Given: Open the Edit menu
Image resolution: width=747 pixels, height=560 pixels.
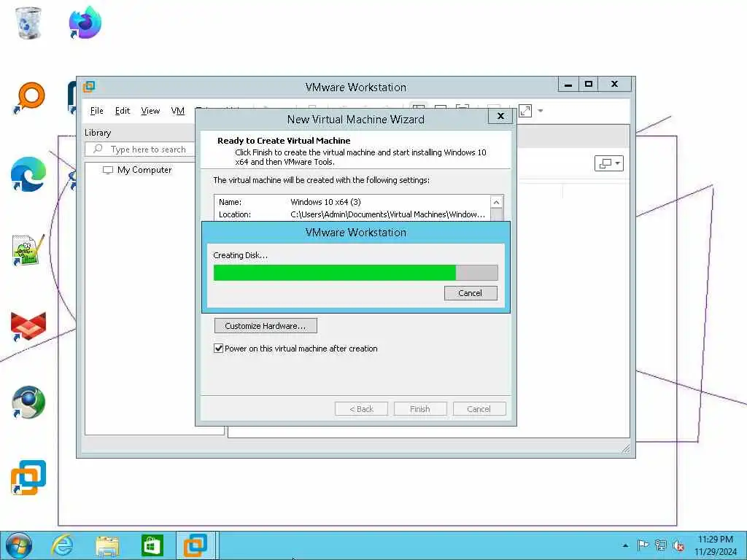Looking at the screenshot, I should coord(123,111).
